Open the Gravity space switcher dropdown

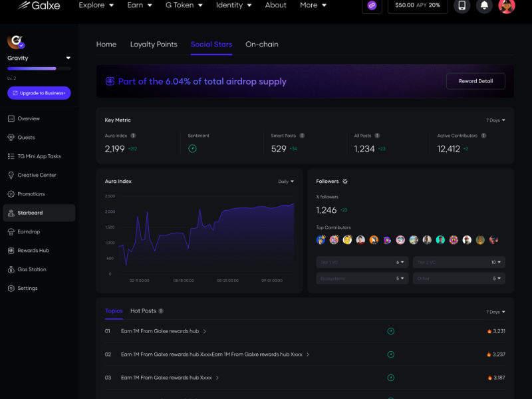68,58
